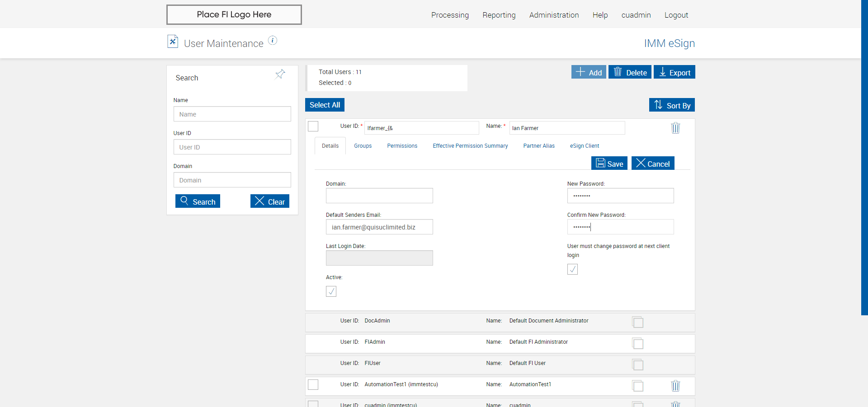The image size is (868, 407).
Task: Click the Export button
Action: [x=675, y=72]
